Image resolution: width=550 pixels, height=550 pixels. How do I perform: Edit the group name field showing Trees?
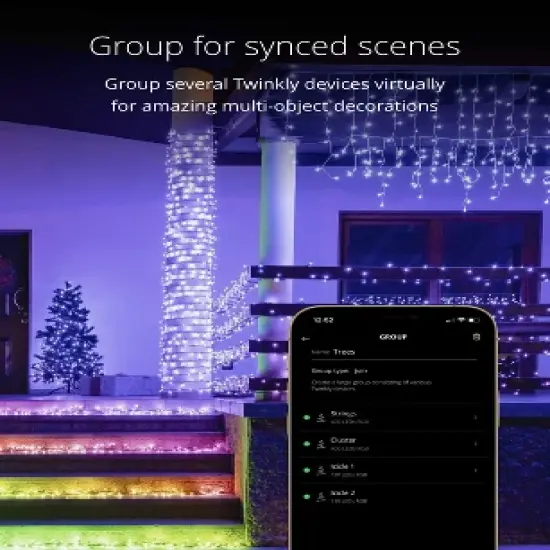pyautogui.click(x=394, y=352)
